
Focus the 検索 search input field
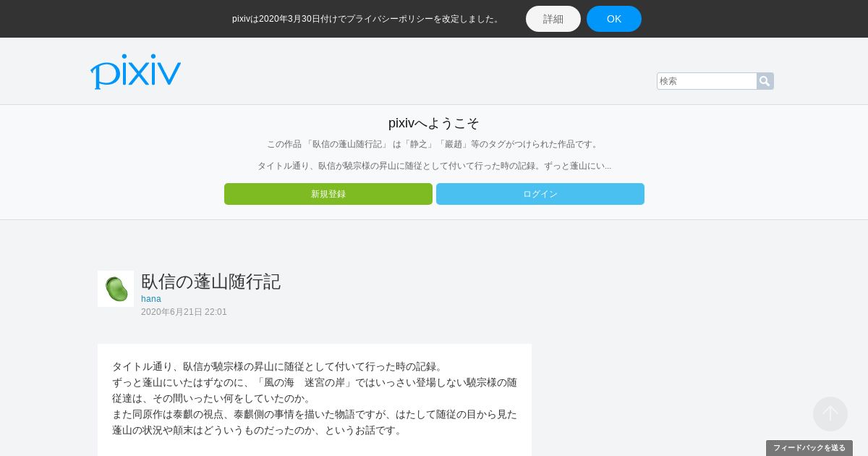coord(707,81)
